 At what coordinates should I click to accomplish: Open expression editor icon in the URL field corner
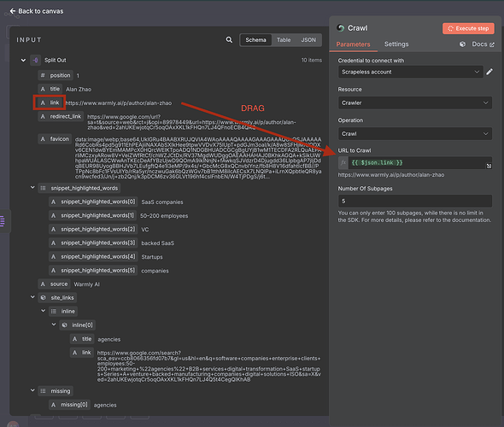pos(489,166)
